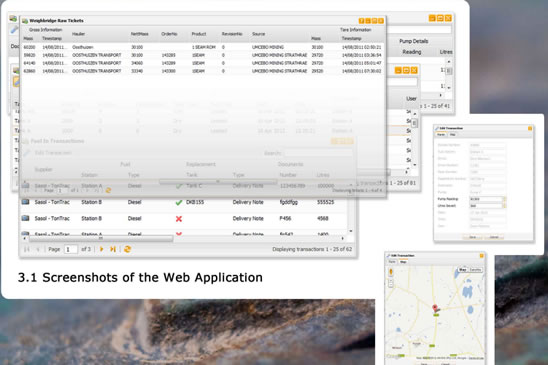
Task: Select the Street View pegman icon on map
Action: click(391, 271)
